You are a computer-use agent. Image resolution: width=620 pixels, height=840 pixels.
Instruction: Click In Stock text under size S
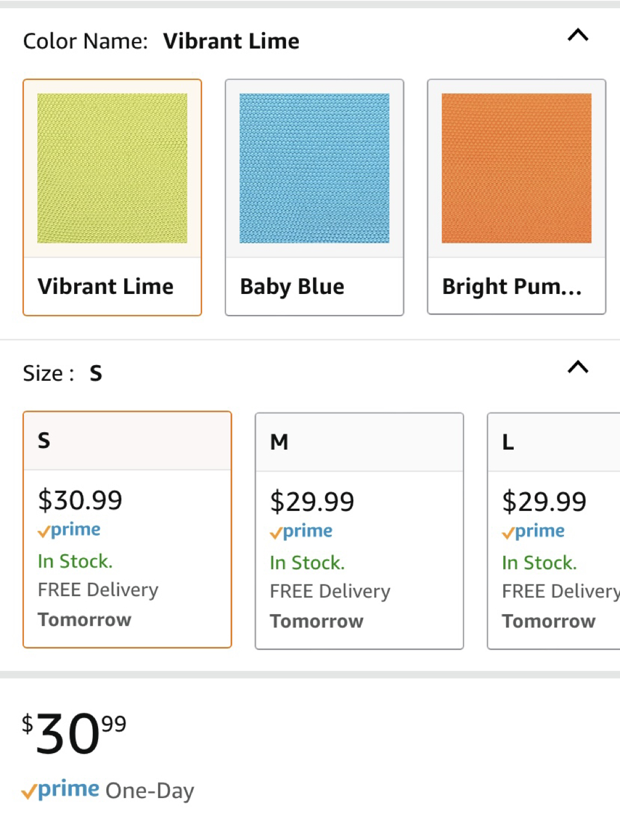tap(75, 561)
